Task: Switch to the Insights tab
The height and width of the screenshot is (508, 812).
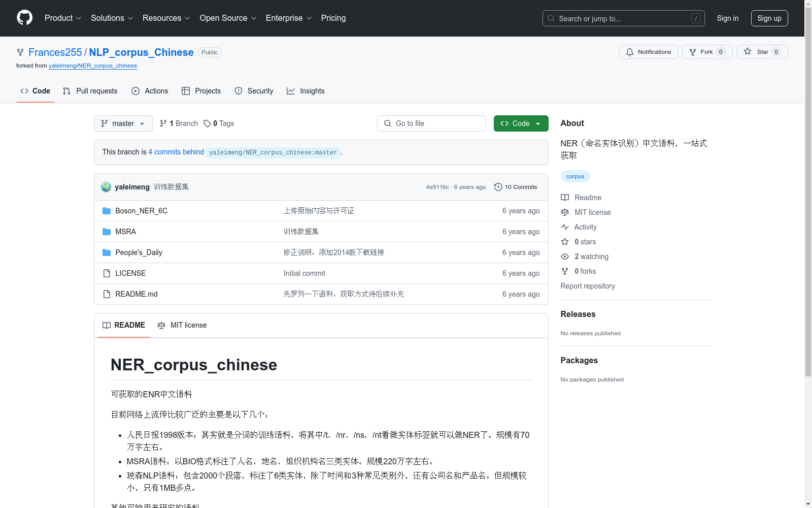Action: (x=306, y=91)
